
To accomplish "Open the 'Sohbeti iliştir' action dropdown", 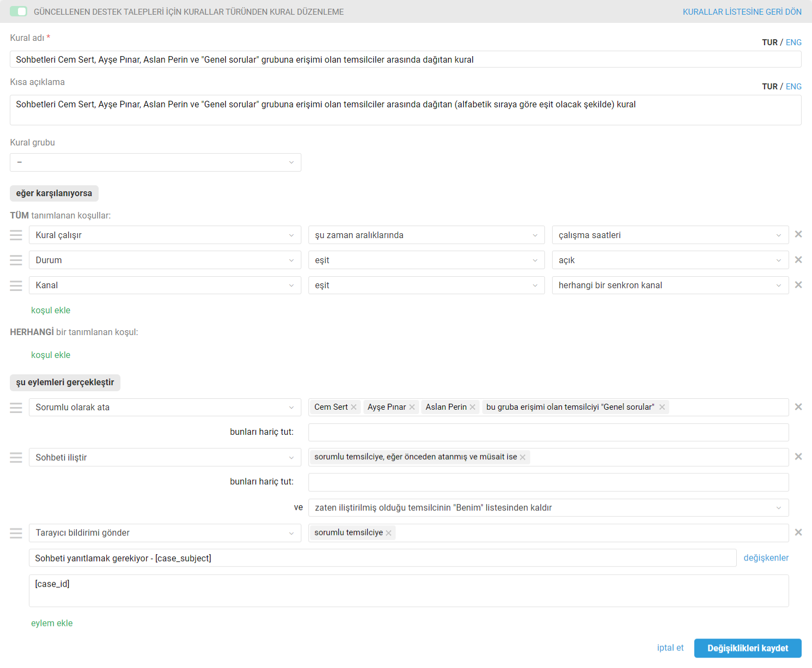I will point(165,458).
